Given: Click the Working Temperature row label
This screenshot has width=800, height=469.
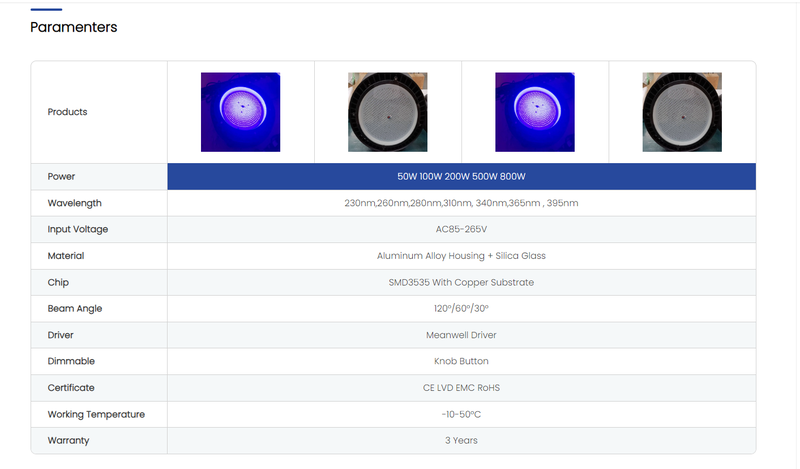Looking at the screenshot, I should tap(96, 414).
